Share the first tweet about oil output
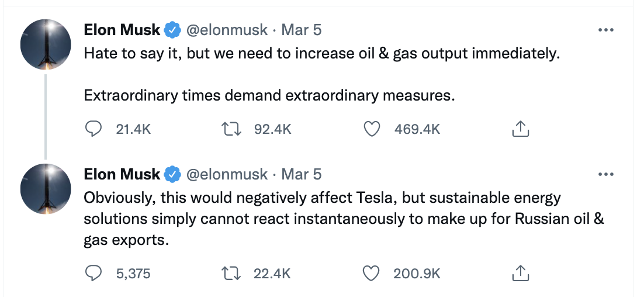The width and height of the screenshot is (644, 297). [x=520, y=129]
